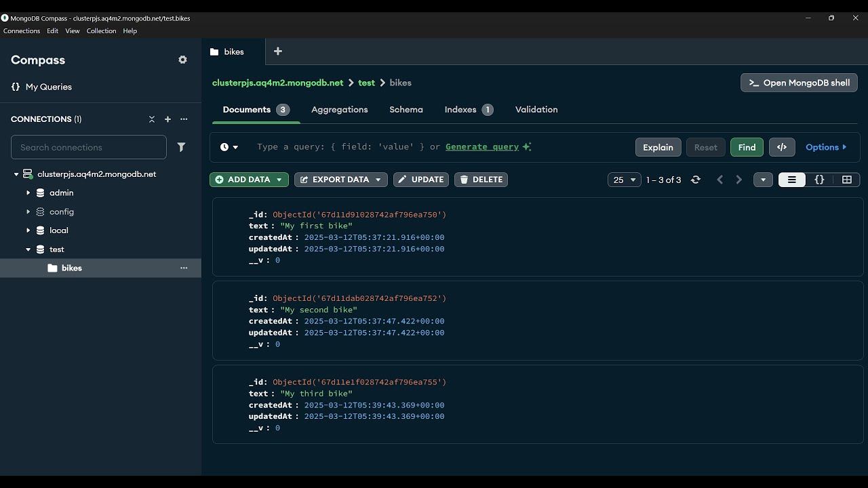Image resolution: width=868 pixels, height=488 pixels.
Task: Open the Collection menu
Action: pos(101,31)
